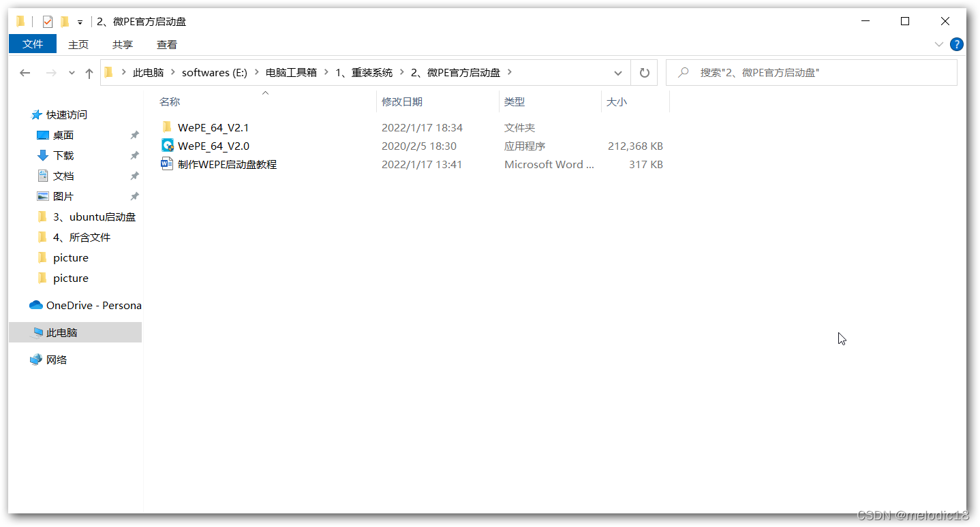Select the WePE_64_V2.0 file name
The width and height of the screenshot is (980, 527).
click(x=213, y=146)
